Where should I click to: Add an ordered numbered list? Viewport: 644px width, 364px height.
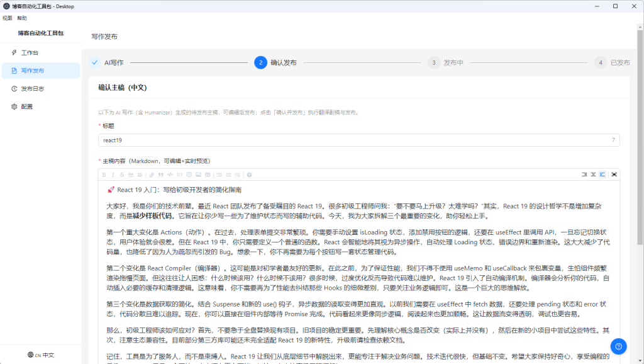click(x=228, y=175)
